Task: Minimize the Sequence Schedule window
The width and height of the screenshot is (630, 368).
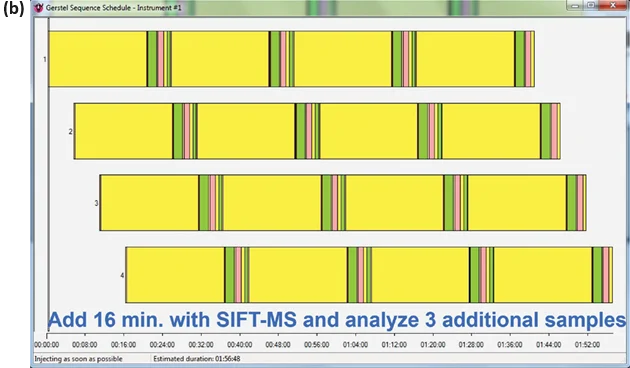Action: tap(575, 5)
